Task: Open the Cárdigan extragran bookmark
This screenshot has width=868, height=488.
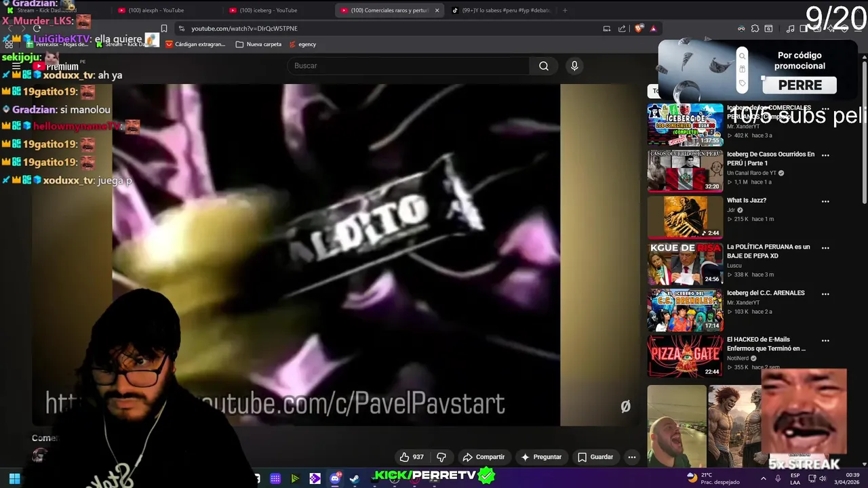Action: [x=195, y=44]
